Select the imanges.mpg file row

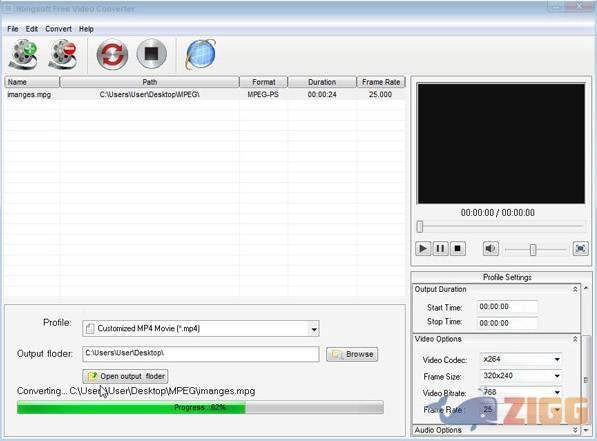click(x=205, y=94)
